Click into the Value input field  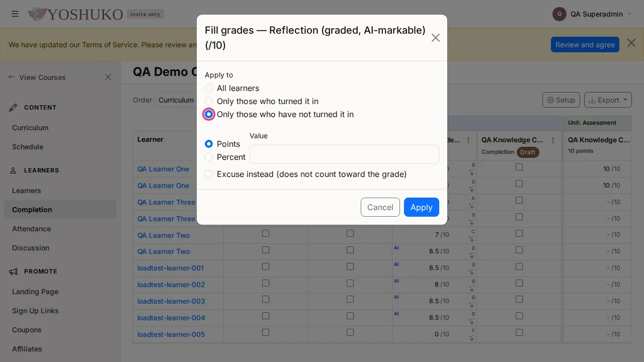pos(344,154)
